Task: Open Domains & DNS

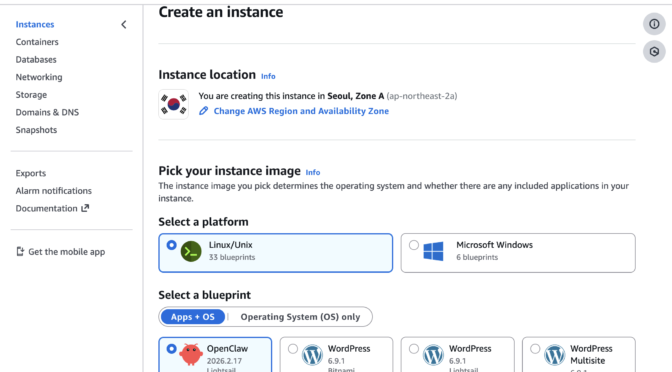Action: [47, 112]
